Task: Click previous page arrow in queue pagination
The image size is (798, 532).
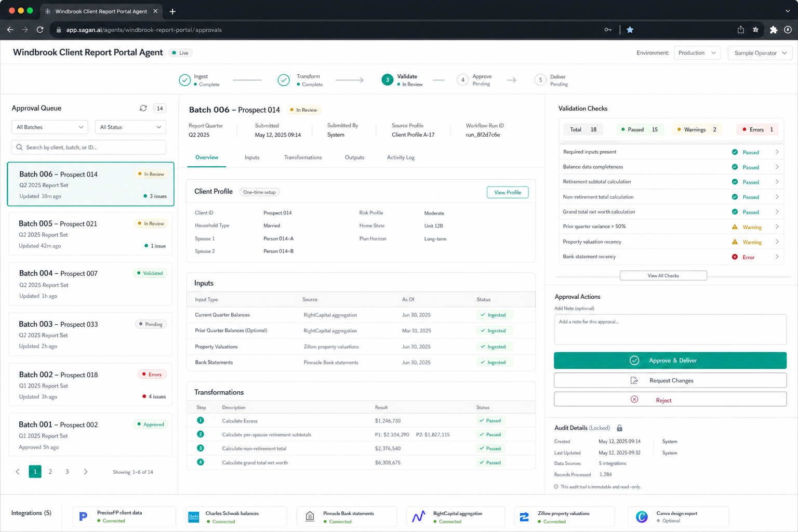Action: (x=18, y=472)
